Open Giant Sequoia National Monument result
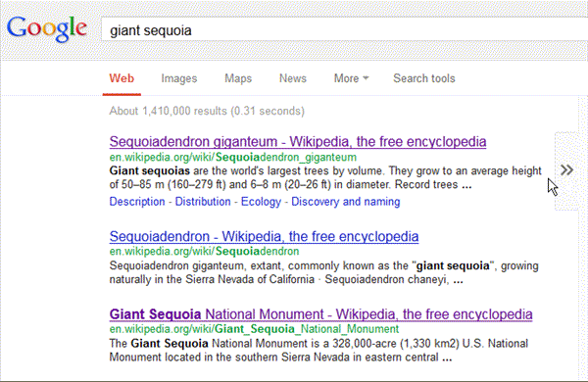Screen dimensions: 588x382 click(321, 314)
